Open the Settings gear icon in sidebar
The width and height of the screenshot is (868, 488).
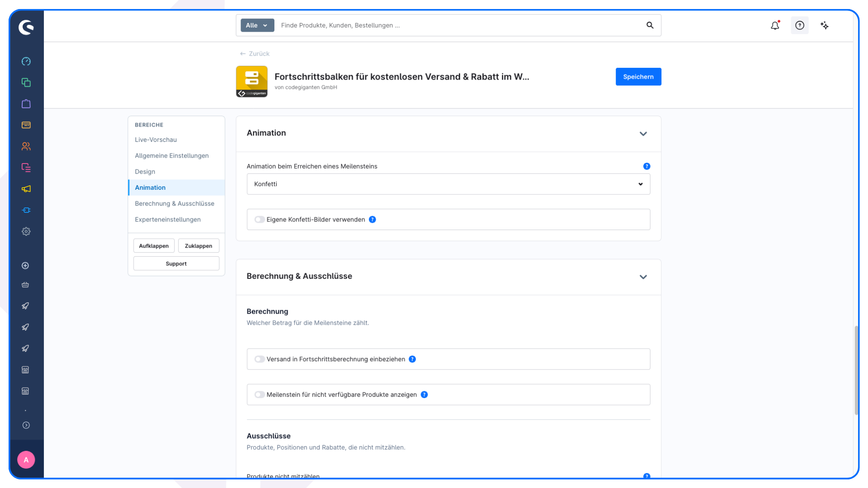click(x=26, y=231)
